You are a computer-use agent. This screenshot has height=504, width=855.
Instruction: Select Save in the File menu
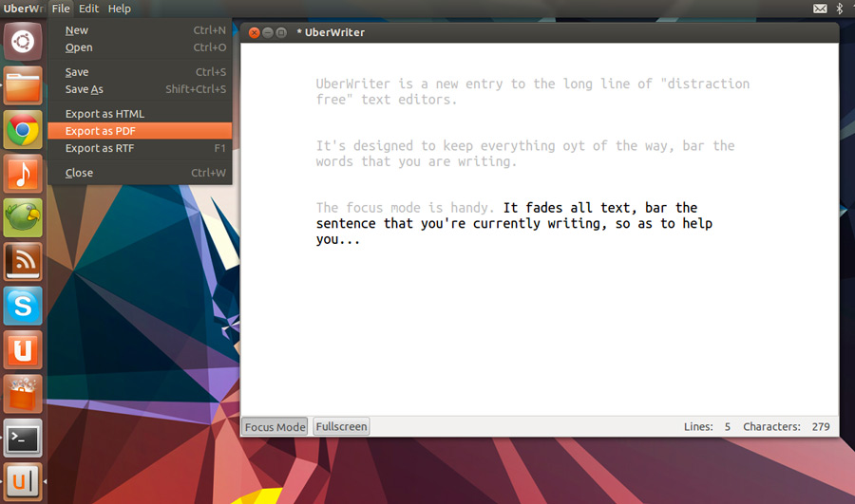point(140,72)
